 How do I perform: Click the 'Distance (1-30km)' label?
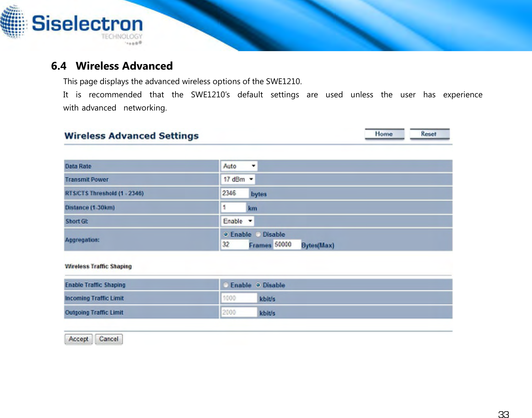pyautogui.click(x=90, y=208)
